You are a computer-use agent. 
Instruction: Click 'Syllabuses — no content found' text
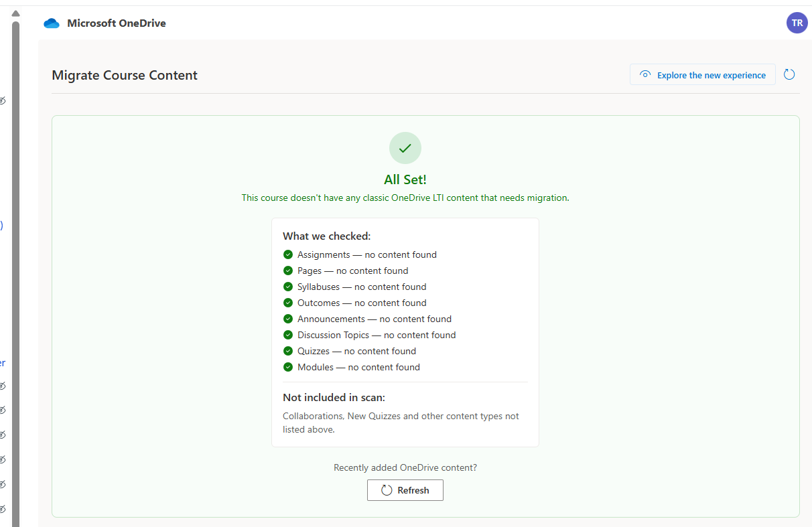(362, 287)
